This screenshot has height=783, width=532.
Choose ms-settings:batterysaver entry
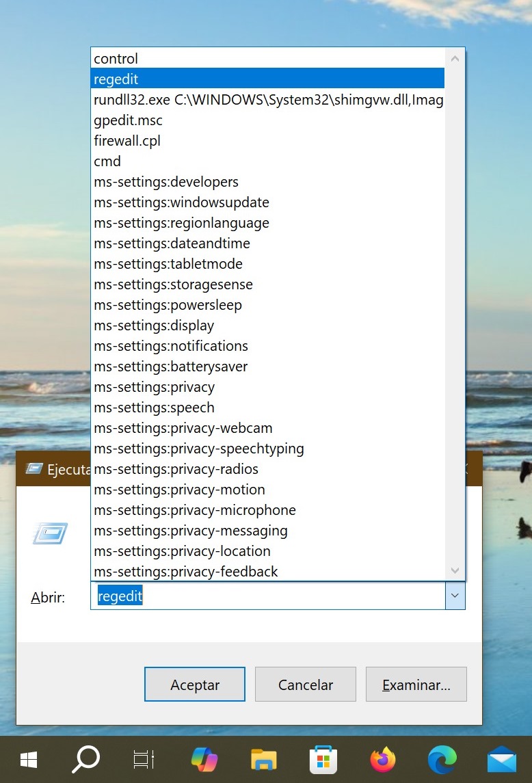pyautogui.click(x=268, y=366)
